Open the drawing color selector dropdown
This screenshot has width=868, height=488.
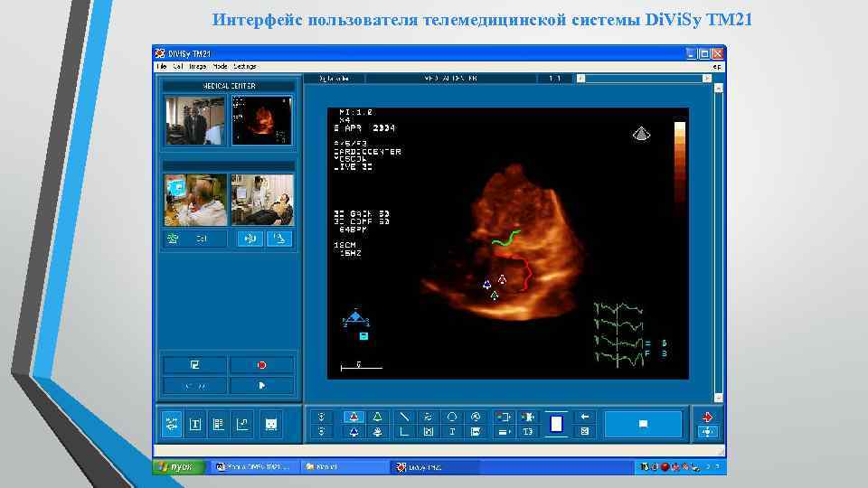pos(504,418)
